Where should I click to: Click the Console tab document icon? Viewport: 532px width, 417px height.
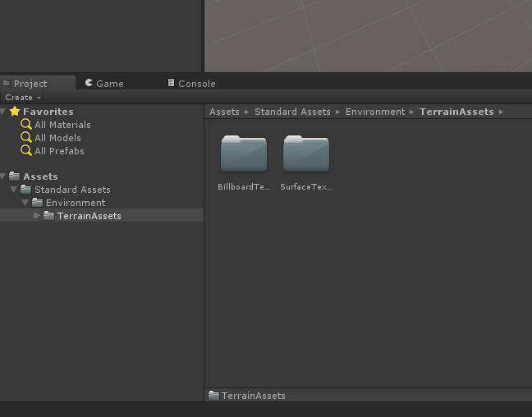coord(171,82)
